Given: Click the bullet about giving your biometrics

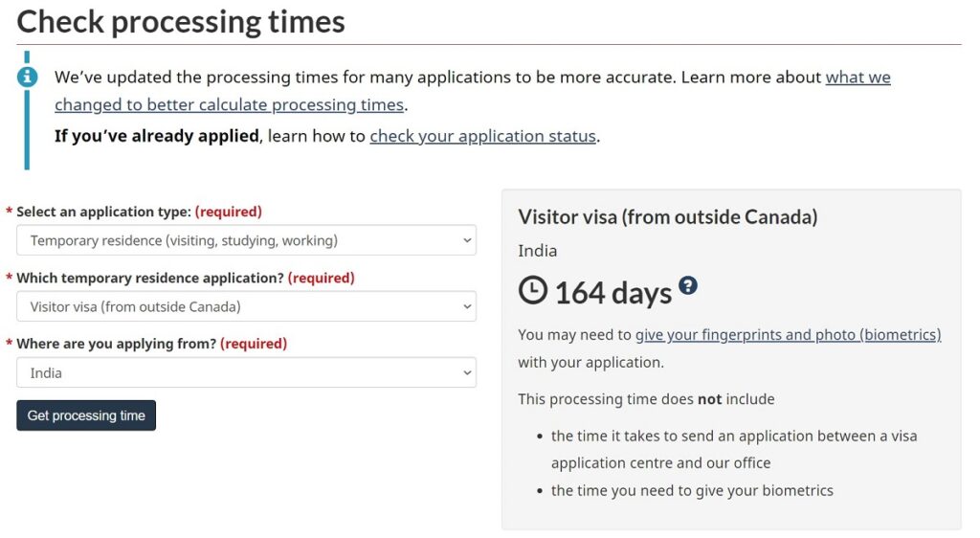Looking at the screenshot, I should (x=692, y=490).
